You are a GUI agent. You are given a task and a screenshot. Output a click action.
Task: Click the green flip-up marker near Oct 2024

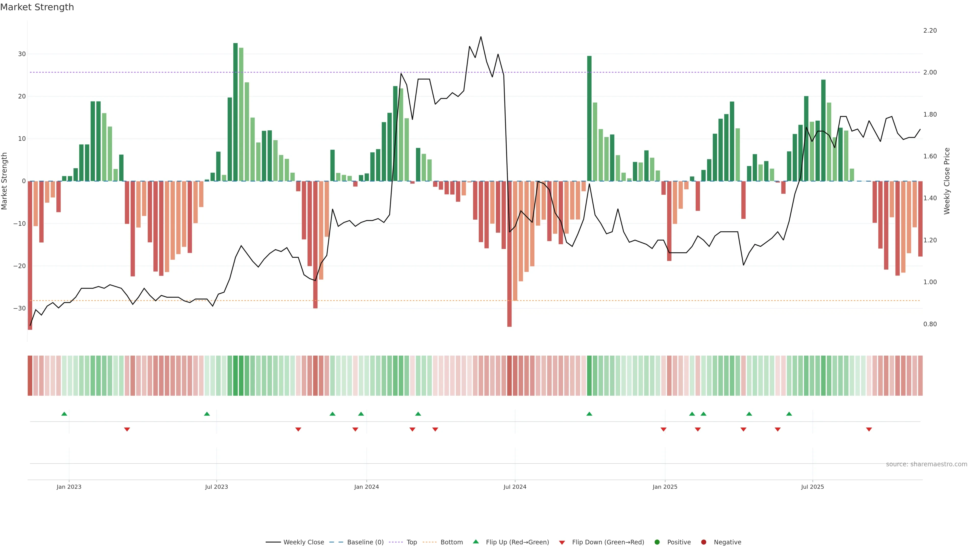(589, 414)
